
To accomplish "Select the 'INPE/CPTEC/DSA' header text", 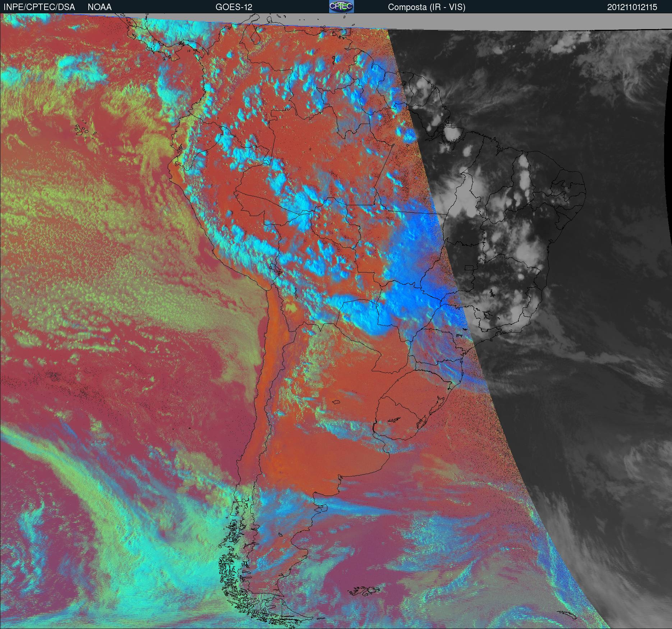I will click(x=39, y=7).
